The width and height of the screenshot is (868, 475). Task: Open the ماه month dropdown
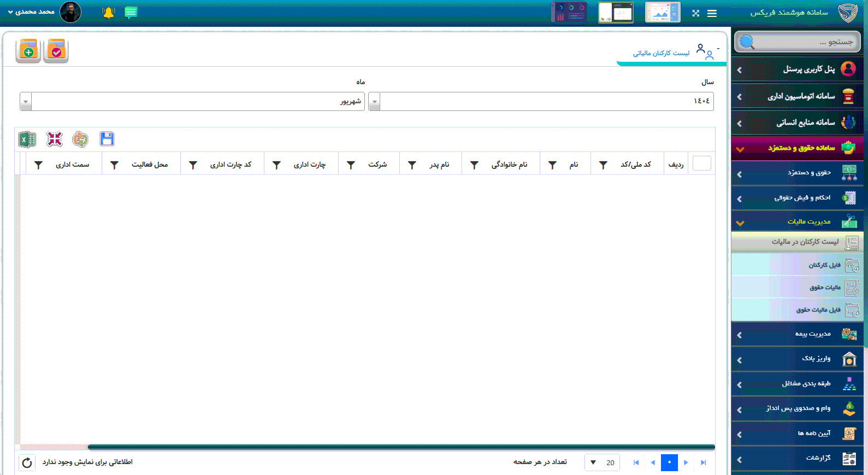point(26,102)
